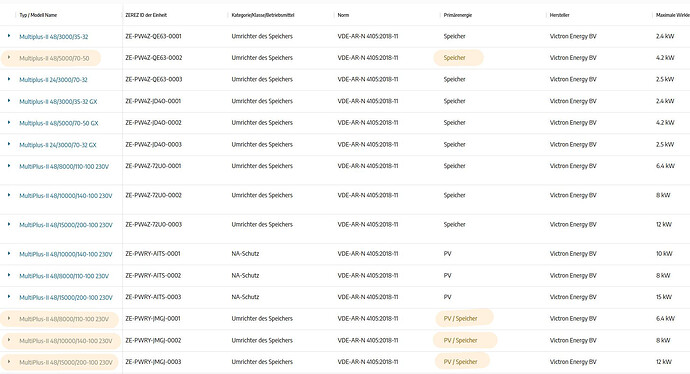Open the Multiplus-II 48/3000/35-32 link in row QE63-0001
Image resolution: width=690 pixels, height=374 pixels.
pyautogui.click(x=54, y=37)
